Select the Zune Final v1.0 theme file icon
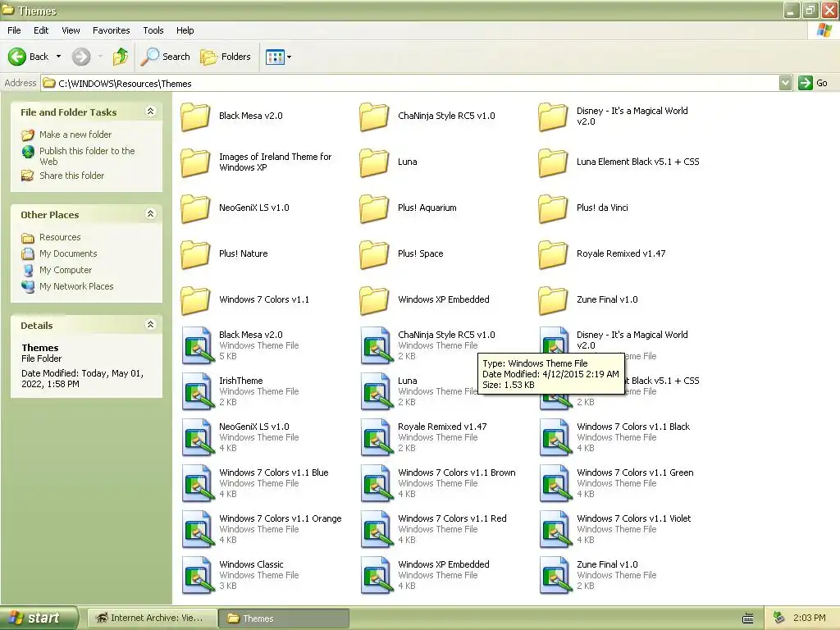Image resolution: width=840 pixels, height=630 pixels. tap(555, 577)
